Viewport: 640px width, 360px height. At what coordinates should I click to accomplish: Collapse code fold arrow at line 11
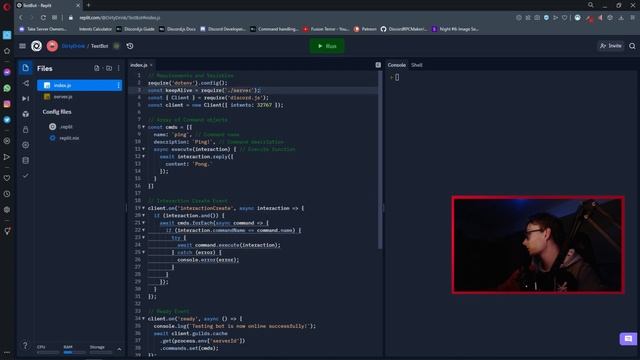click(x=144, y=149)
